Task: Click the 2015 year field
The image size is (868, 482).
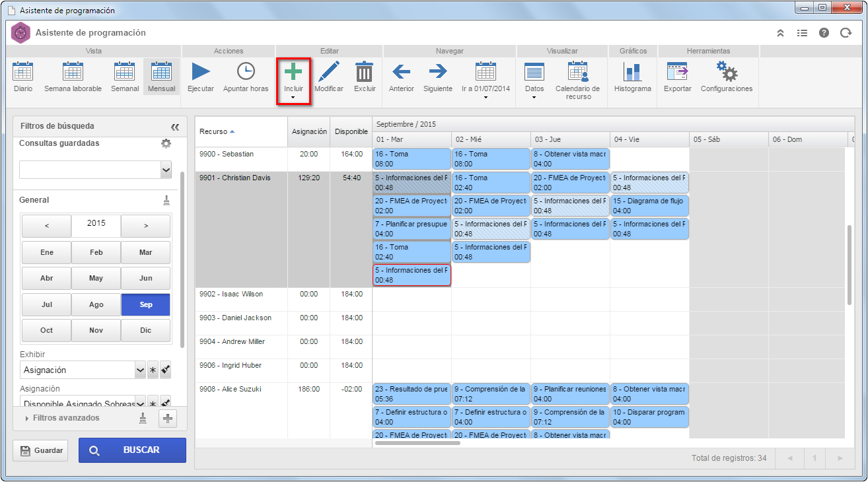Action: tap(96, 225)
